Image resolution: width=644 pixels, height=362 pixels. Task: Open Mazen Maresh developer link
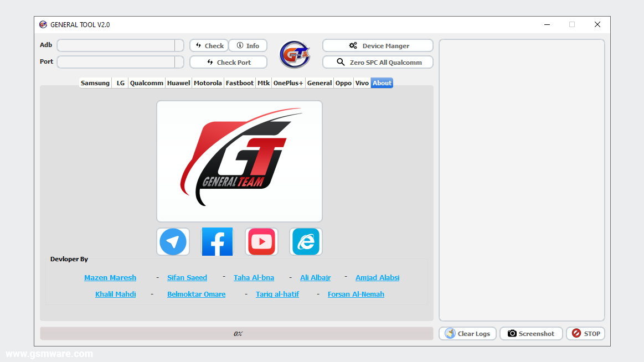(110, 277)
